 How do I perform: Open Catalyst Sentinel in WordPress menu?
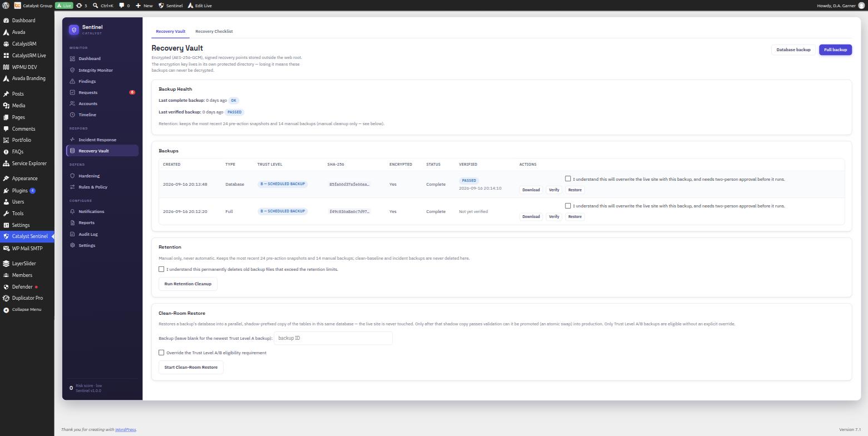pyautogui.click(x=27, y=236)
